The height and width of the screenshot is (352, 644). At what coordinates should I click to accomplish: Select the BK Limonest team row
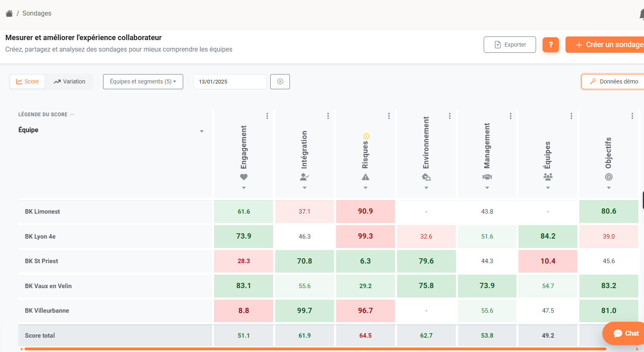(115, 212)
